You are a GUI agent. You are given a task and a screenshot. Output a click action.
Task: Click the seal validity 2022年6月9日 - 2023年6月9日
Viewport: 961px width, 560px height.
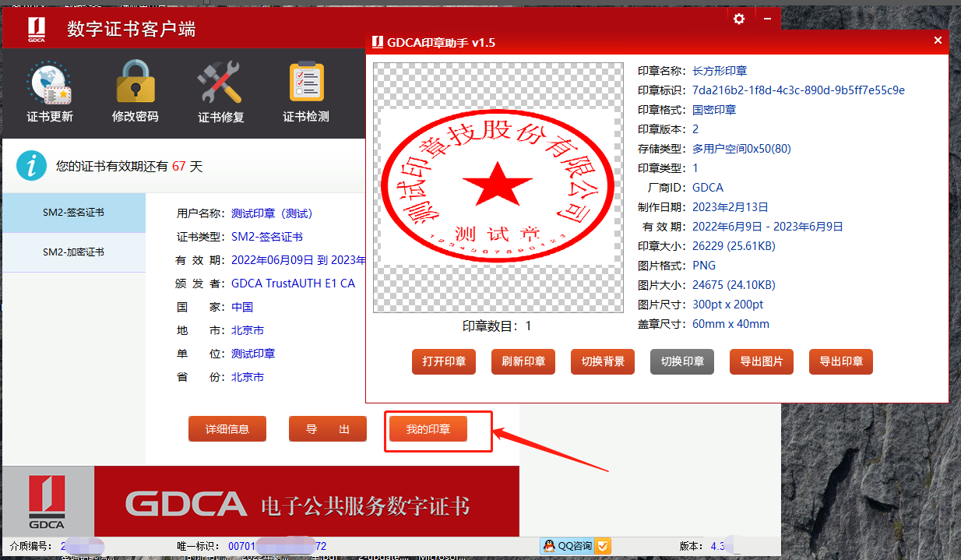[x=767, y=227]
